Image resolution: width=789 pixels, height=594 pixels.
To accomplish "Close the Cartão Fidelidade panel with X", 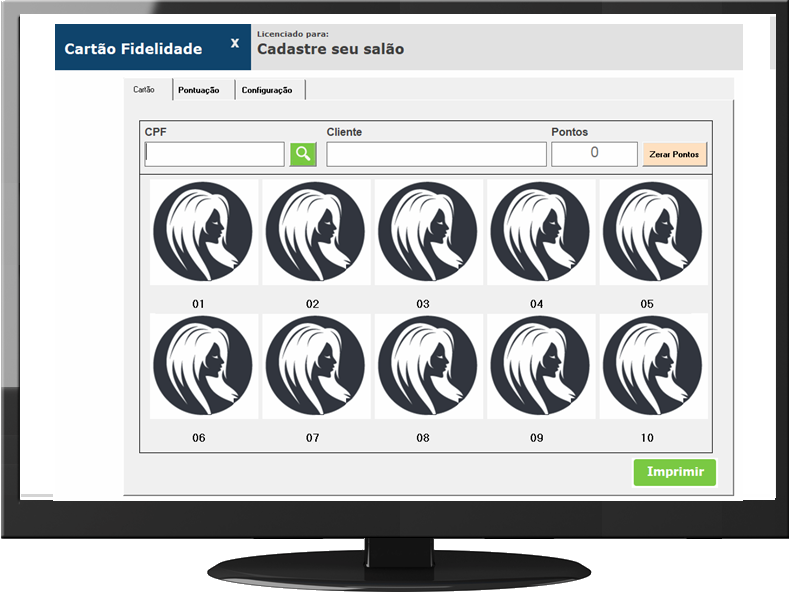I will tap(235, 44).
